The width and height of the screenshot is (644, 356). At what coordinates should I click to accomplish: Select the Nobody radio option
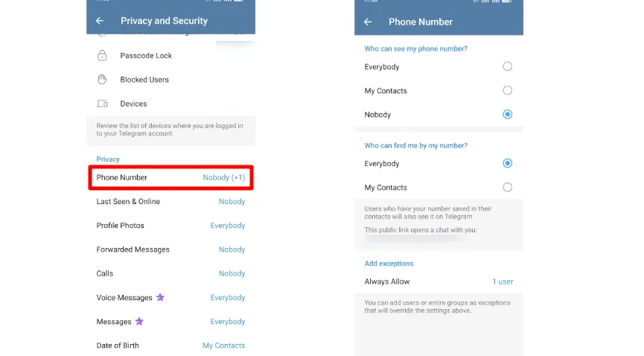pyautogui.click(x=507, y=114)
